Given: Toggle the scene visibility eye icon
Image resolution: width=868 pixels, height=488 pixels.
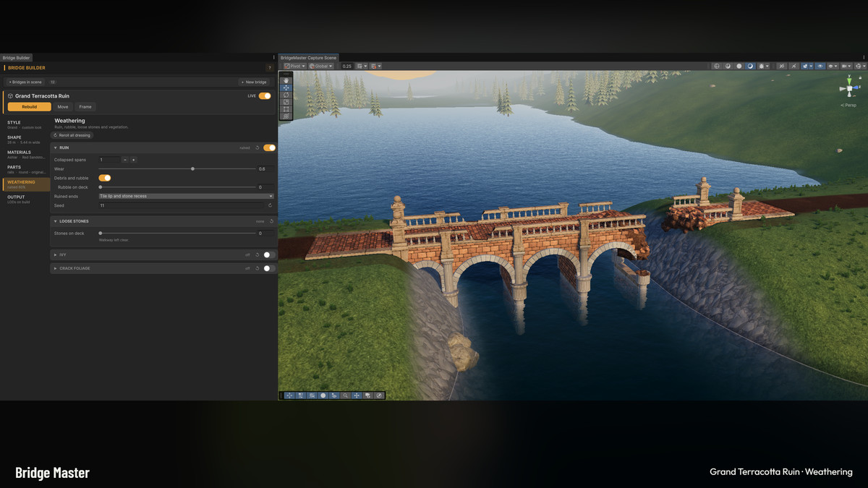Looking at the screenshot, I should tap(820, 66).
